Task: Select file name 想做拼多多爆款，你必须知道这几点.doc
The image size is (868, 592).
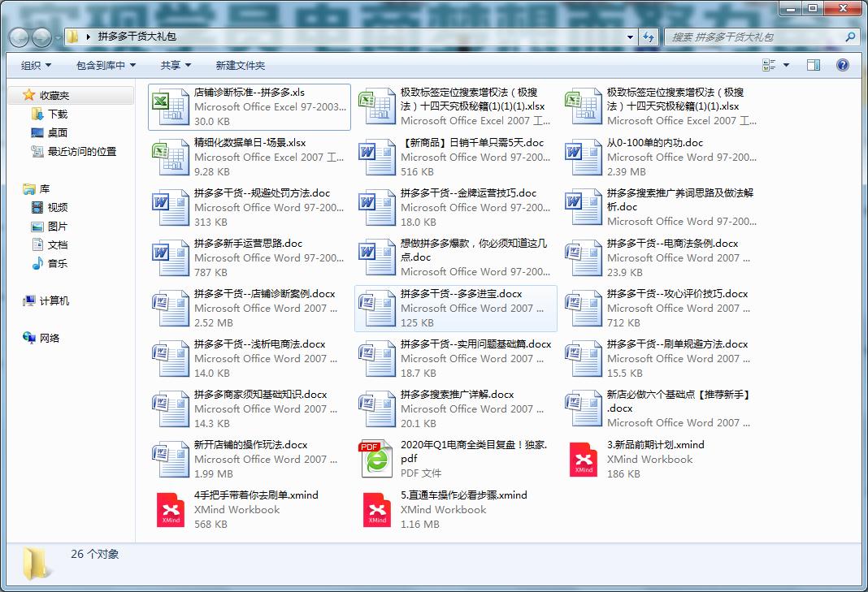Action: (x=474, y=250)
